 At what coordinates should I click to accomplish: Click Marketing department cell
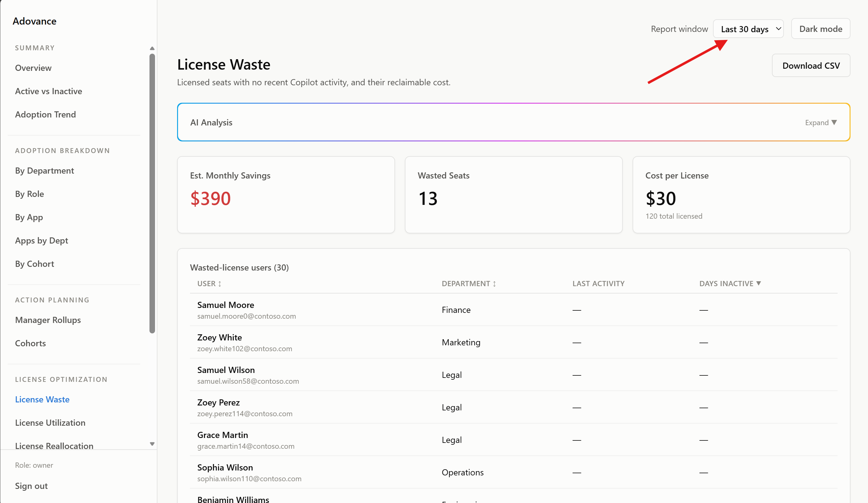(x=461, y=342)
